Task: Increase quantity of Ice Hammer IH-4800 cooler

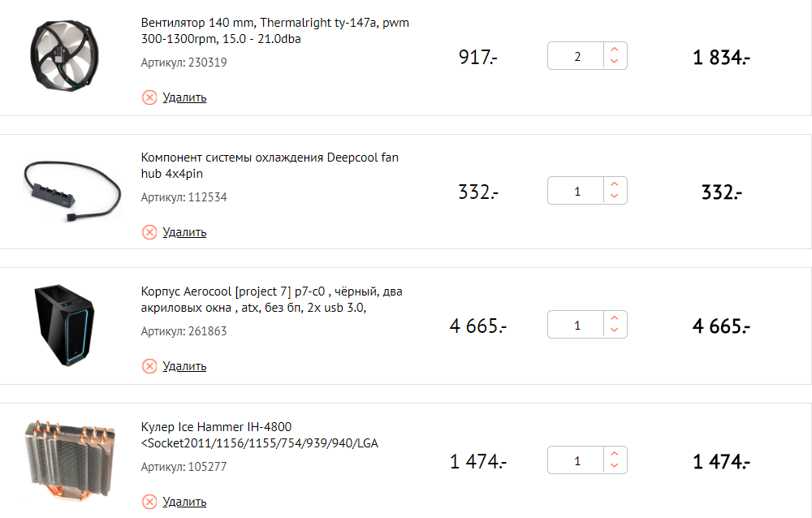Action: (x=615, y=454)
